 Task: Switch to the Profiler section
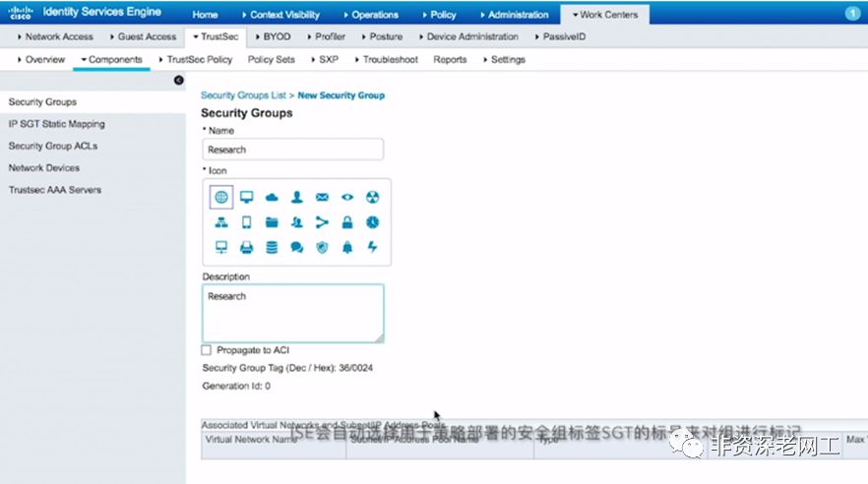(326, 37)
